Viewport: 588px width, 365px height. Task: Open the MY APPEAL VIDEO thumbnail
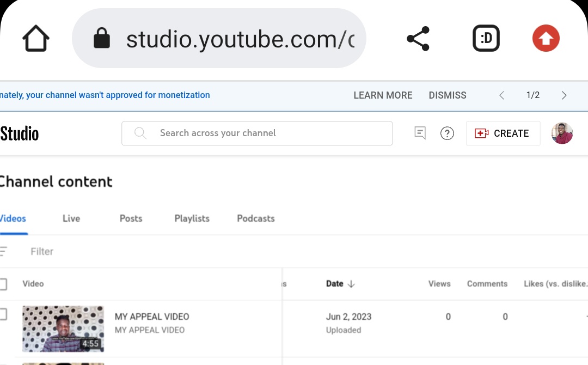click(63, 329)
